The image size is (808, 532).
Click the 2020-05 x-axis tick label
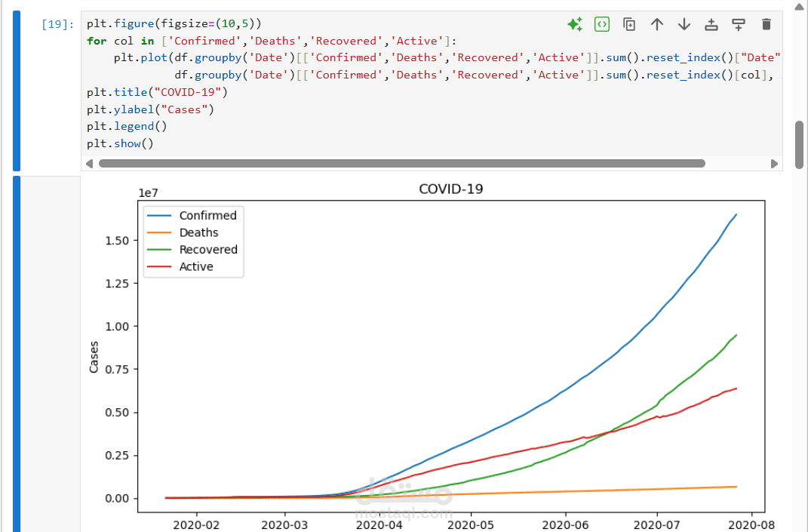click(471, 525)
